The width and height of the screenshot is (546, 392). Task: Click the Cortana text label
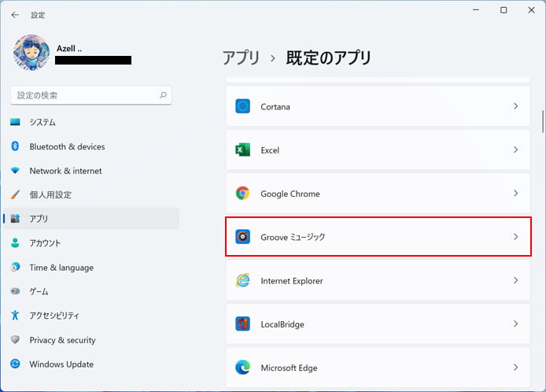(275, 106)
